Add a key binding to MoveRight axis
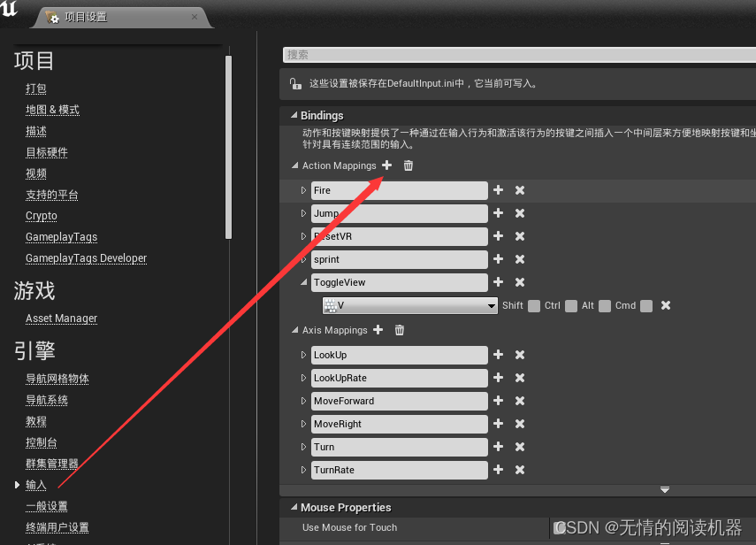 498,424
